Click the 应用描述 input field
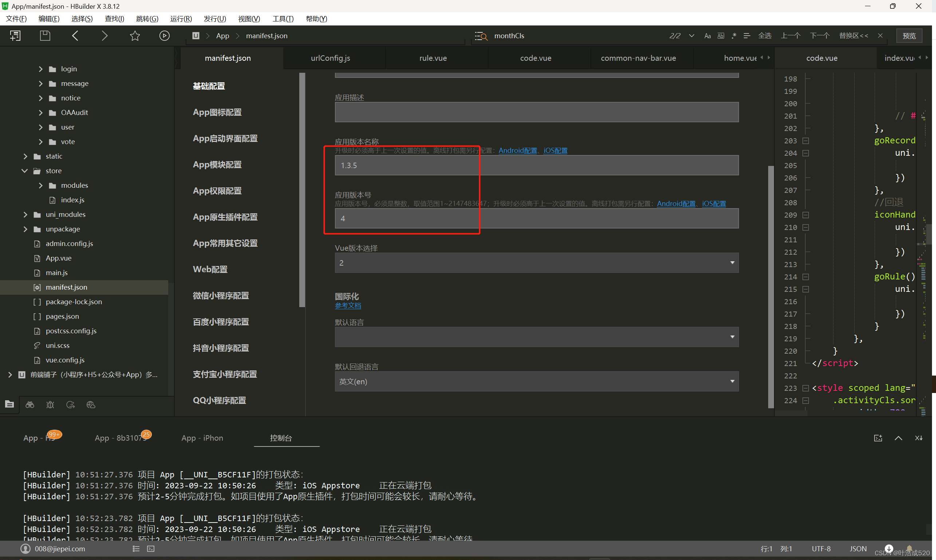Viewport: 936px width, 560px height. pos(537,112)
